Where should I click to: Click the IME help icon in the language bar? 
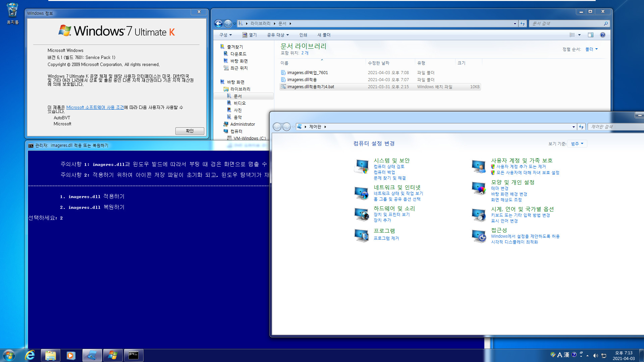click(x=574, y=355)
